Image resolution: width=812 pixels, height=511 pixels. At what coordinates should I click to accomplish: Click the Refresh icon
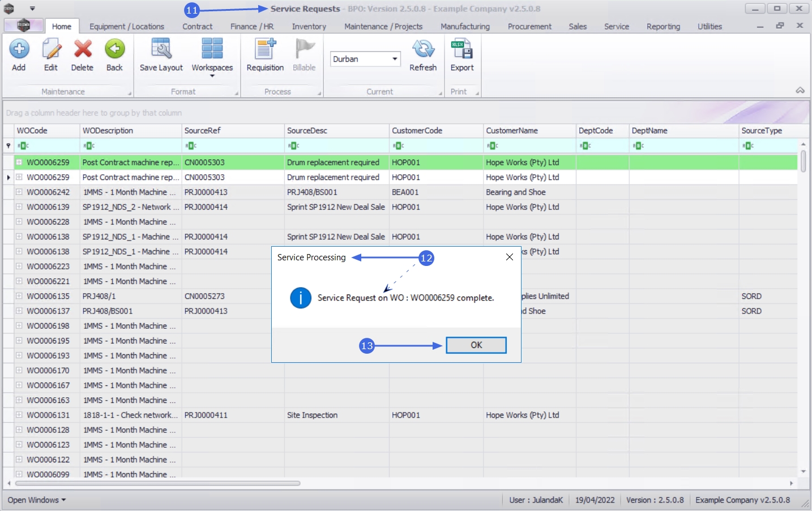pos(423,50)
